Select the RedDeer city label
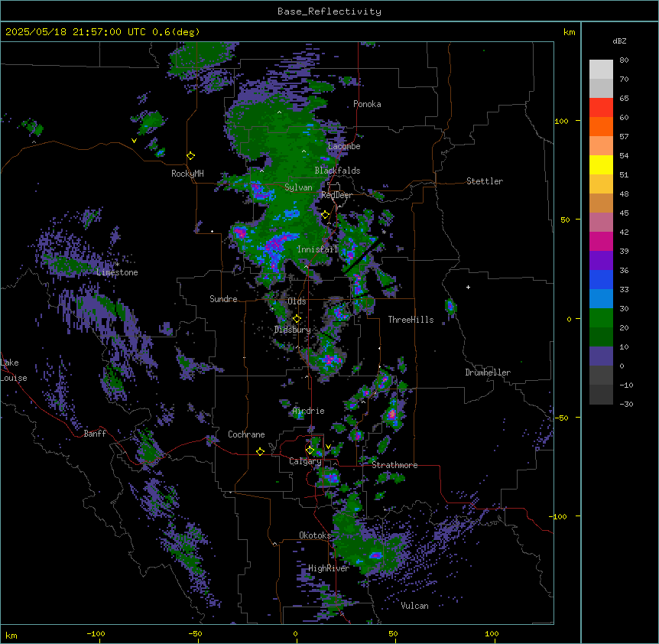The image size is (659, 644). (x=336, y=195)
